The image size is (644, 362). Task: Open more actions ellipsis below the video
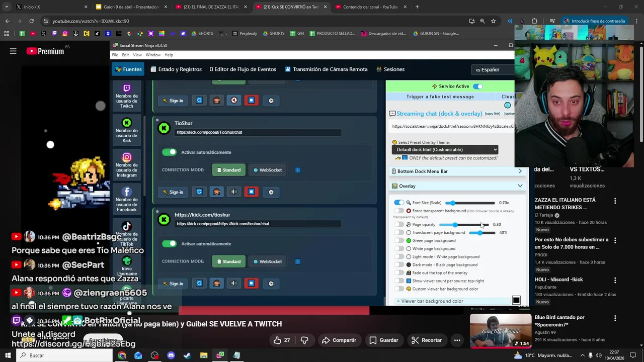[x=457, y=340]
